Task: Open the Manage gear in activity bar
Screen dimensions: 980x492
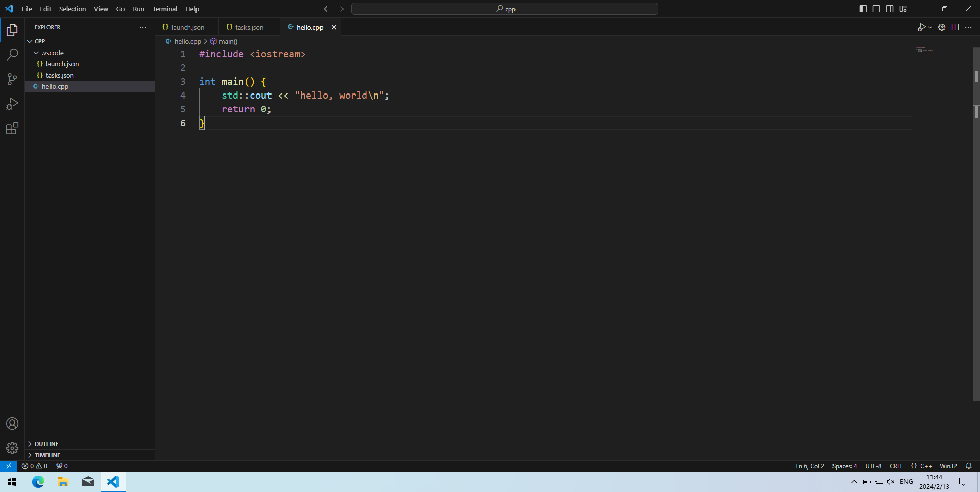Action: [12, 448]
